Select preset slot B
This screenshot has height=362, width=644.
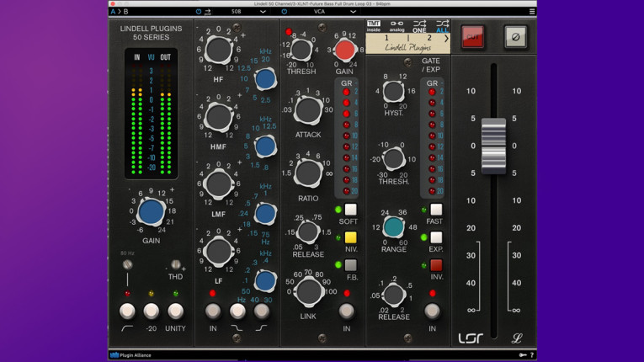tap(126, 12)
